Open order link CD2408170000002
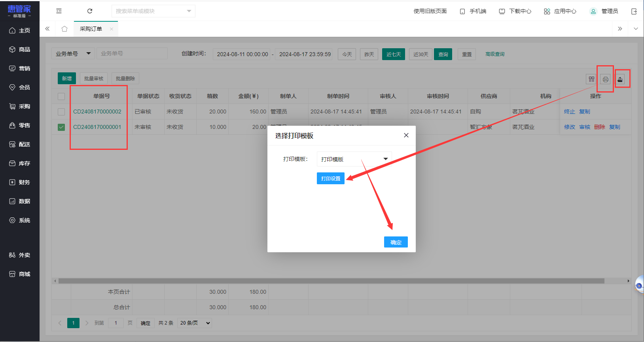 tap(97, 112)
